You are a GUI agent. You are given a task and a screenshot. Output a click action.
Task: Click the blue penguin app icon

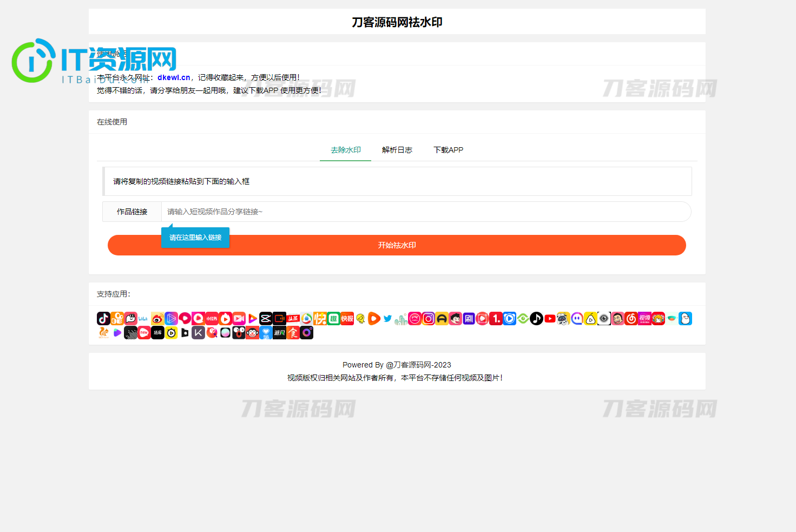pos(685,318)
